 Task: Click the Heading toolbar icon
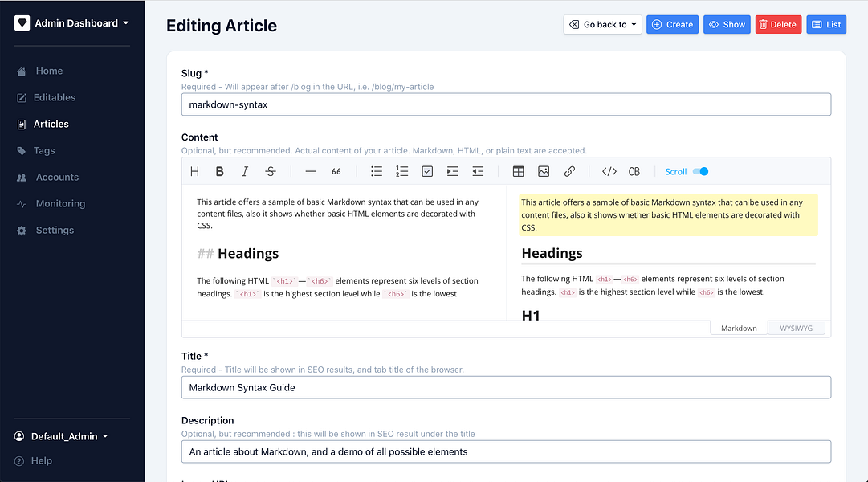tap(194, 172)
